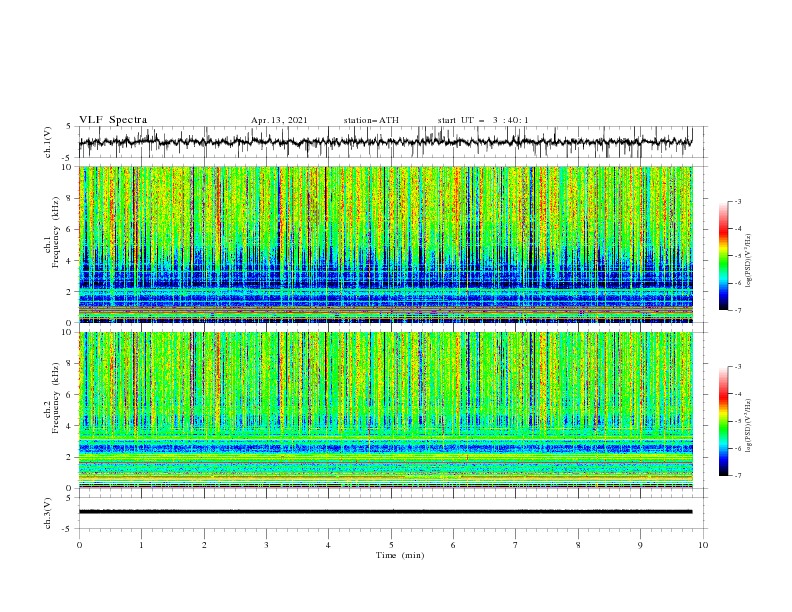Image resolution: width=792 pixels, height=612 pixels.
Task: Click time axis tick label "4"
Action: (328, 545)
